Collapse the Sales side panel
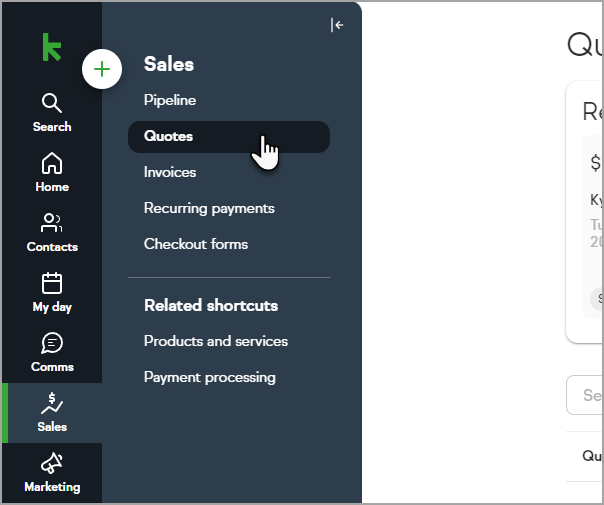Viewport: 604px width, 505px height. click(337, 25)
